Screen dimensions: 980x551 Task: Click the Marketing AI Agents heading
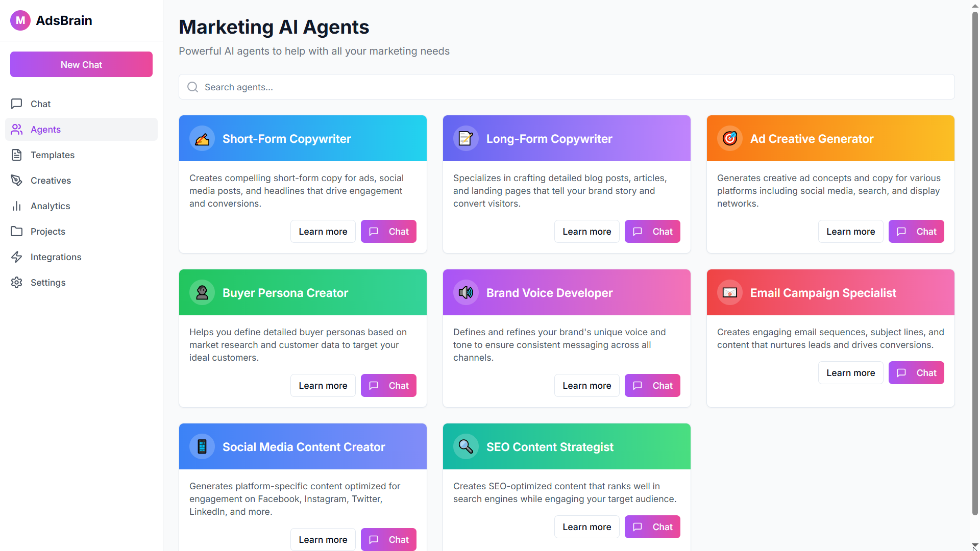274,27
